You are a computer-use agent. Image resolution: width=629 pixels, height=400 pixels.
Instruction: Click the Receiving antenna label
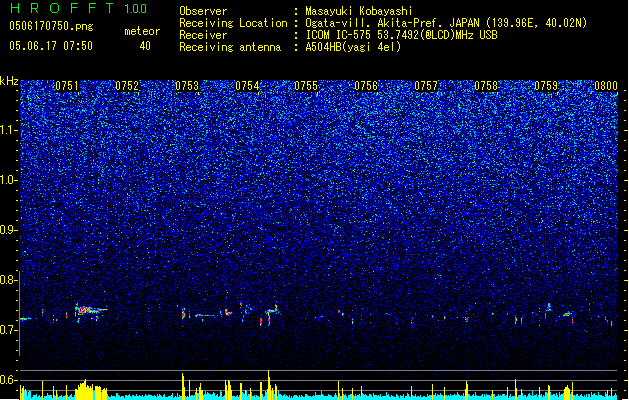pos(230,47)
